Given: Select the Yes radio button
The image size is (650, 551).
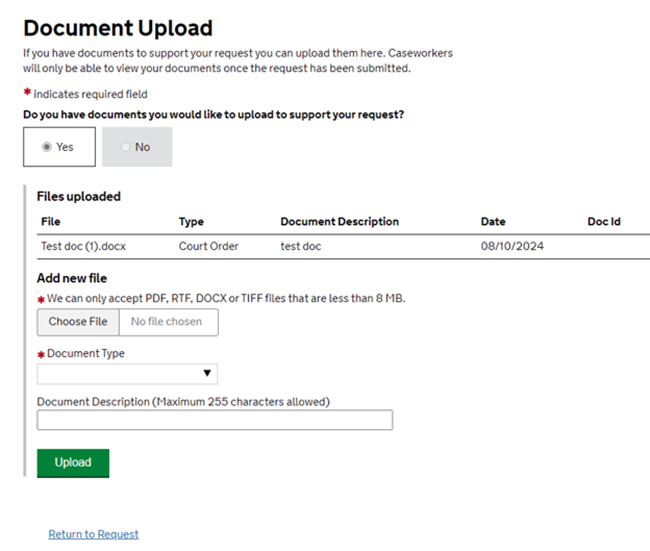Looking at the screenshot, I should (x=46, y=147).
